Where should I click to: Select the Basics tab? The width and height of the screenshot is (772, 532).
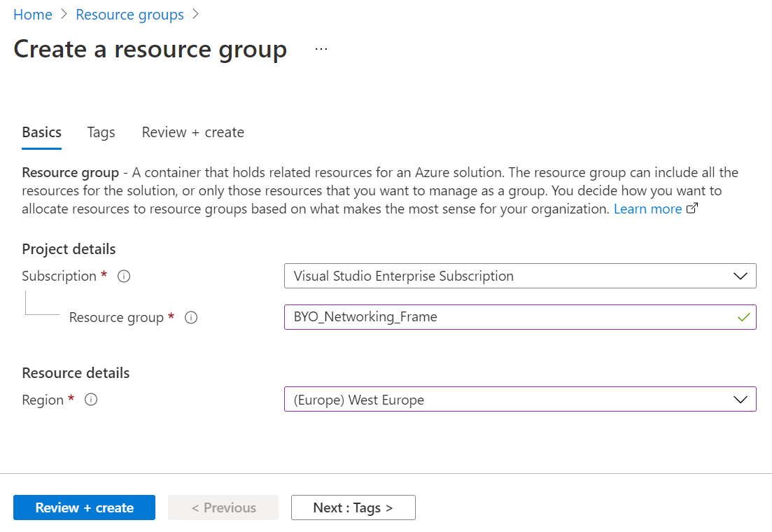(42, 132)
